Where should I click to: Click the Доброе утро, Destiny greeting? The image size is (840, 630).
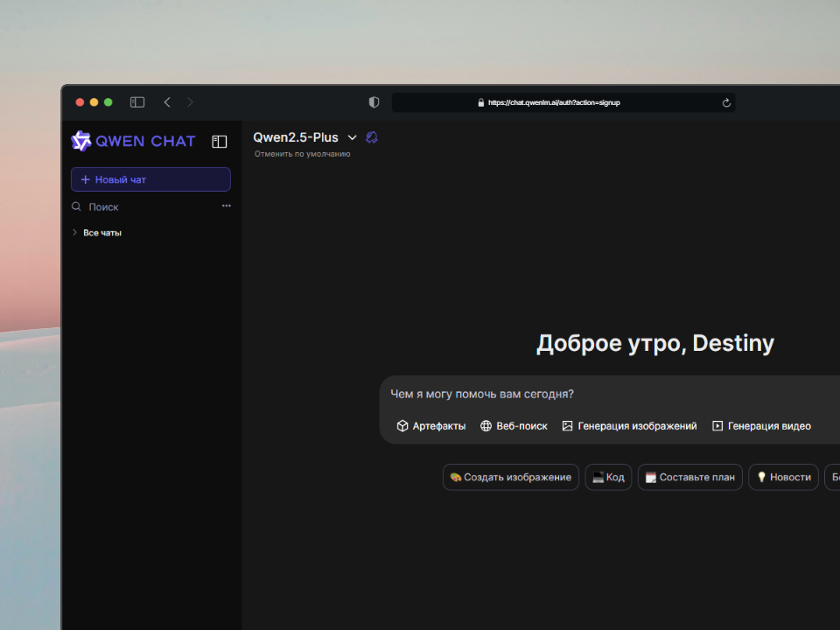(655, 343)
